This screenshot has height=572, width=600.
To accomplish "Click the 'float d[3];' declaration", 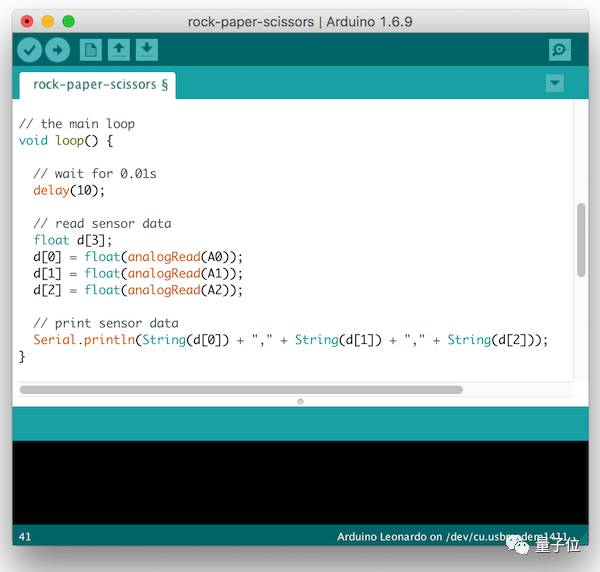I will click(72, 240).
